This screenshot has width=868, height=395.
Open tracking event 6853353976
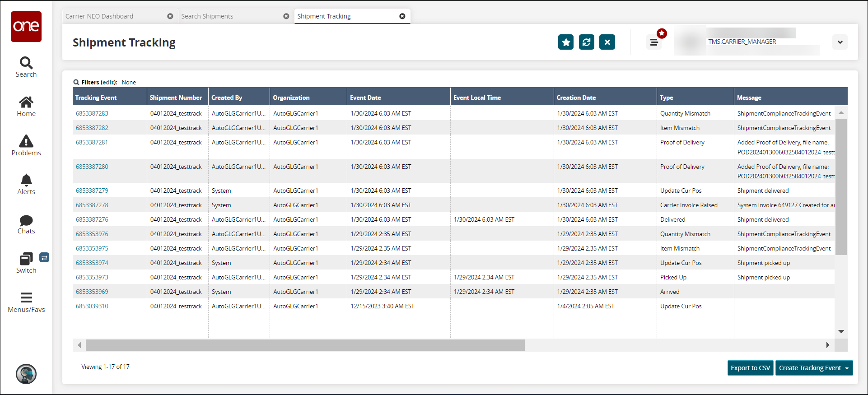pyautogui.click(x=92, y=234)
